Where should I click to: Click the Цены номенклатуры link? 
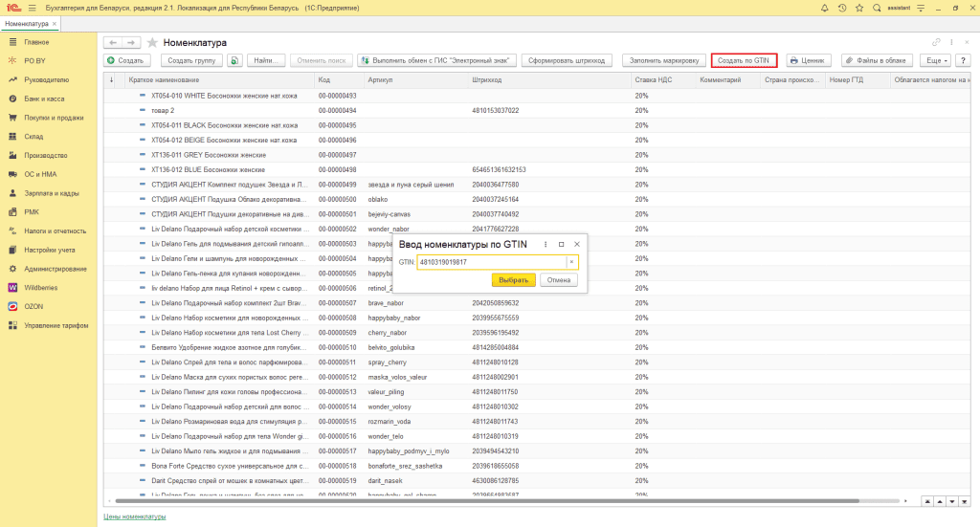click(x=134, y=516)
